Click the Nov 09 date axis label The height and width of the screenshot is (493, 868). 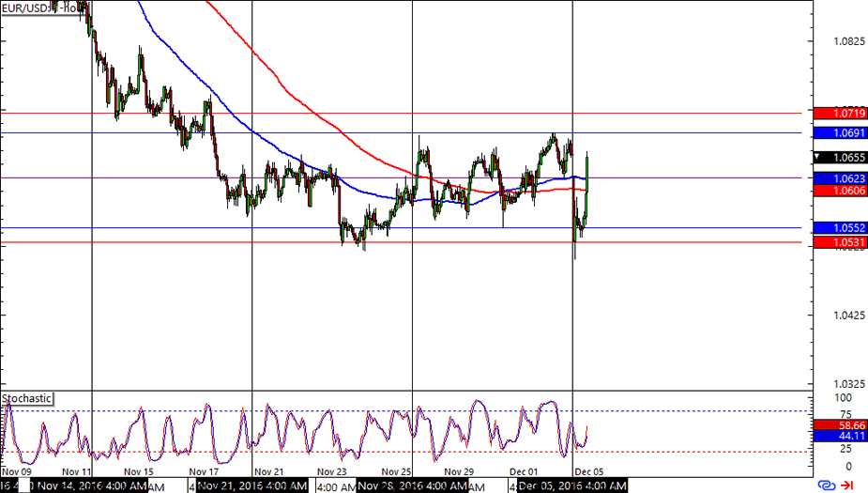(x=17, y=472)
